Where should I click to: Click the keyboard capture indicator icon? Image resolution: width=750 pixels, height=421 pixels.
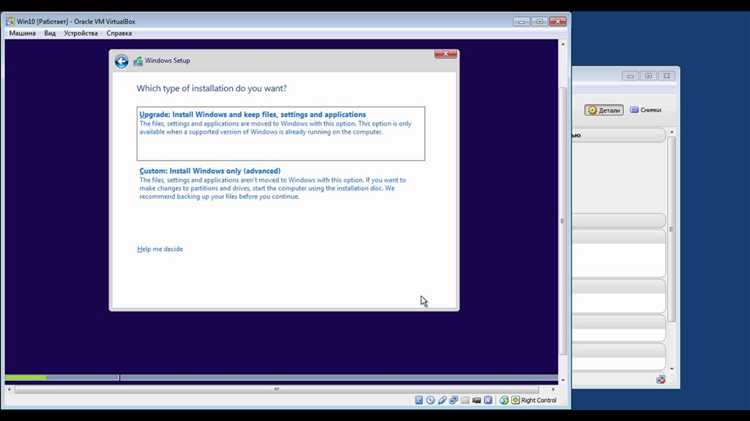(x=515, y=400)
